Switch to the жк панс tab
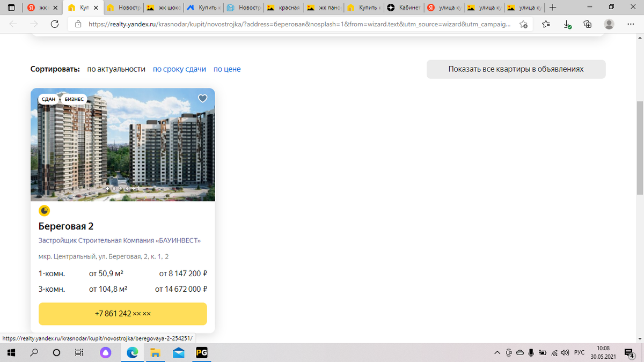This screenshot has width=644, height=362. 323,8
